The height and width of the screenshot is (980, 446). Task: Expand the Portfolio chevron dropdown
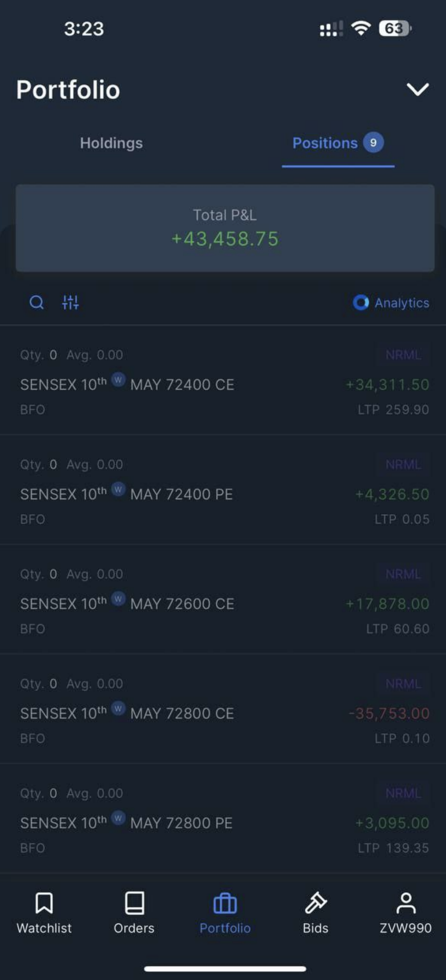(x=418, y=89)
